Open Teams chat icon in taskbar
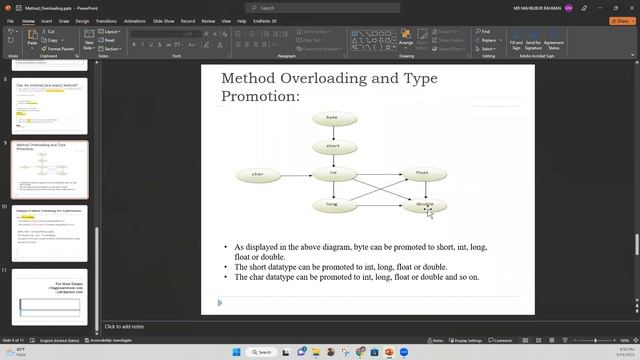The height and width of the screenshot is (360, 640). pyautogui.click(x=301, y=352)
